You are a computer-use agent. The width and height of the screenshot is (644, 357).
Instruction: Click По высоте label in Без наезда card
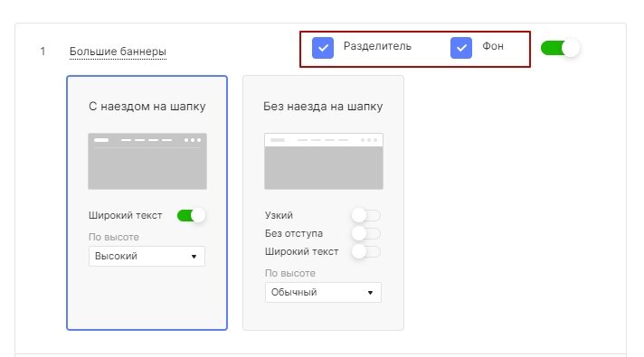click(x=290, y=273)
